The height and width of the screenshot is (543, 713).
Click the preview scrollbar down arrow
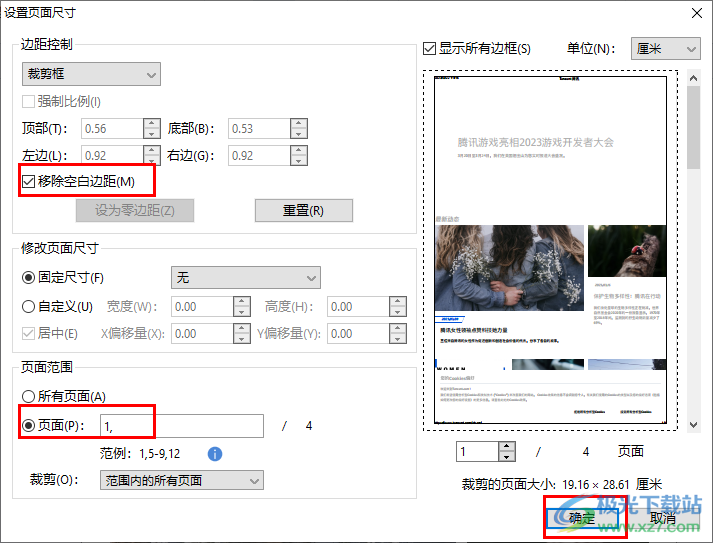(x=693, y=425)
